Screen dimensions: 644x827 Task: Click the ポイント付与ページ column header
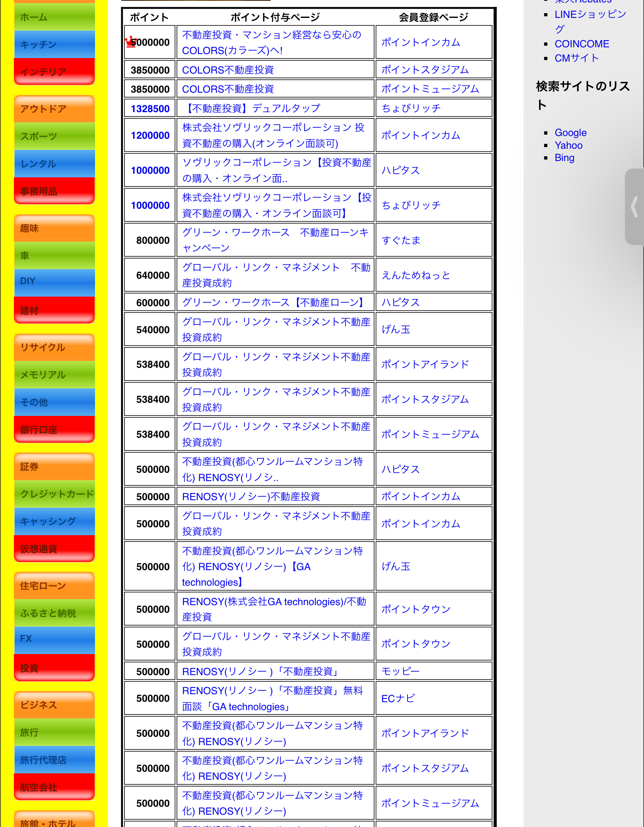click(x=275, y=17)
